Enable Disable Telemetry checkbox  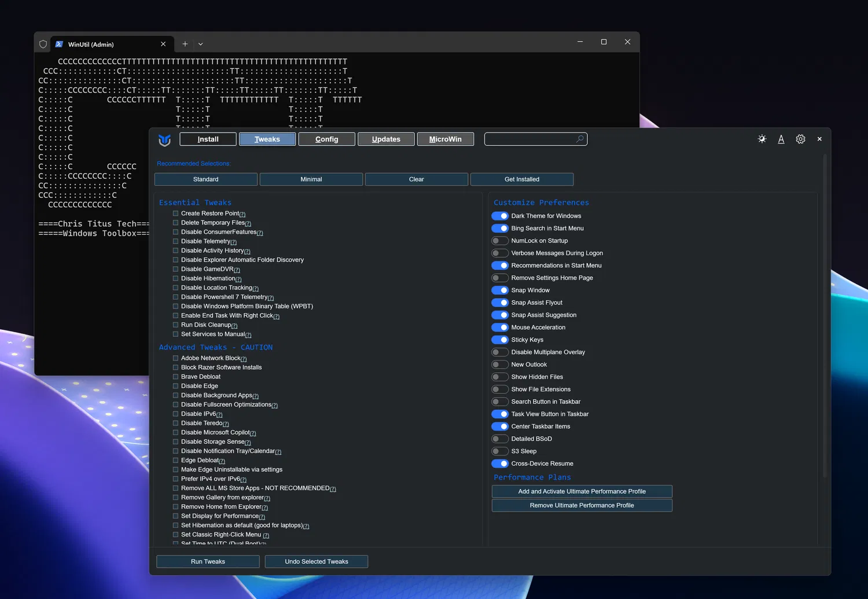pos(175,241)
